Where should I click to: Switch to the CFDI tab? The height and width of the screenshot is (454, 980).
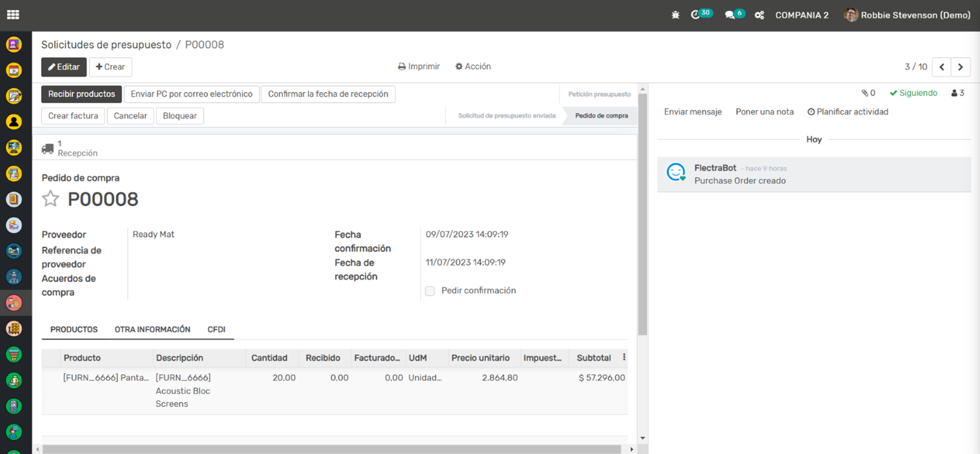click(216, 329)
